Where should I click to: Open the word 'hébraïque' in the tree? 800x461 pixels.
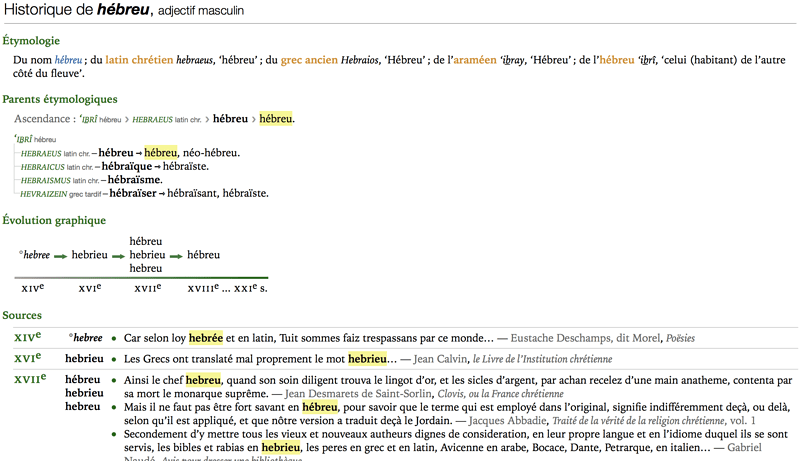click(x=126, y=166)
